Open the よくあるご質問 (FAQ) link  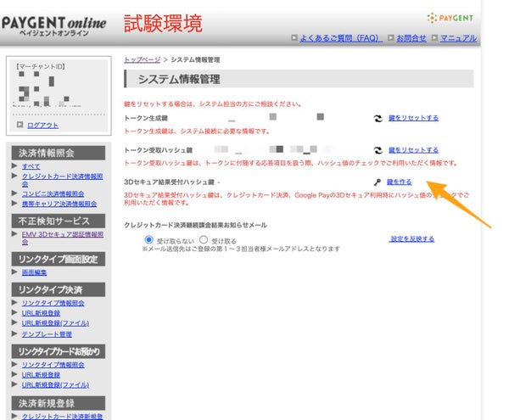click(x=340, y=38)
